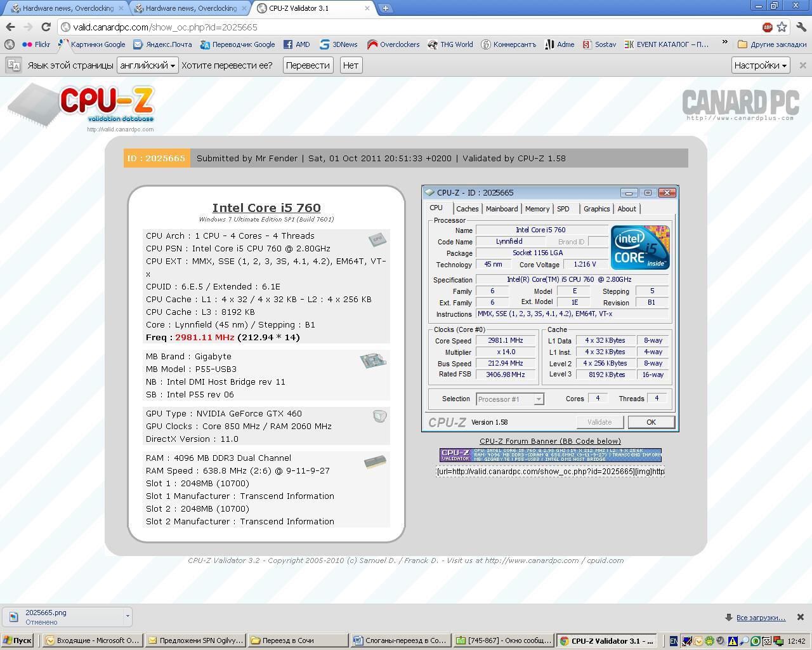Open the page language dropdown
This screenshot has height=650, width=812.
(x=148, y=65)
